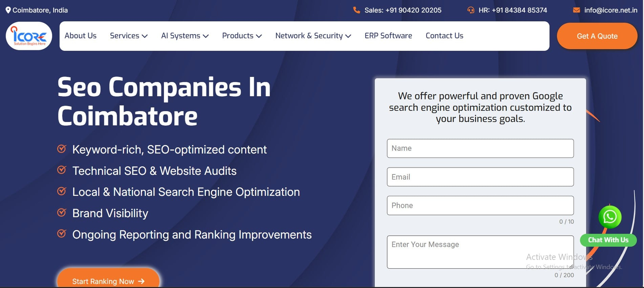
Task: Click the Ongoing Reporting and Ranking Improvements text
Action: pyautogui.click(x=192, y=234)
